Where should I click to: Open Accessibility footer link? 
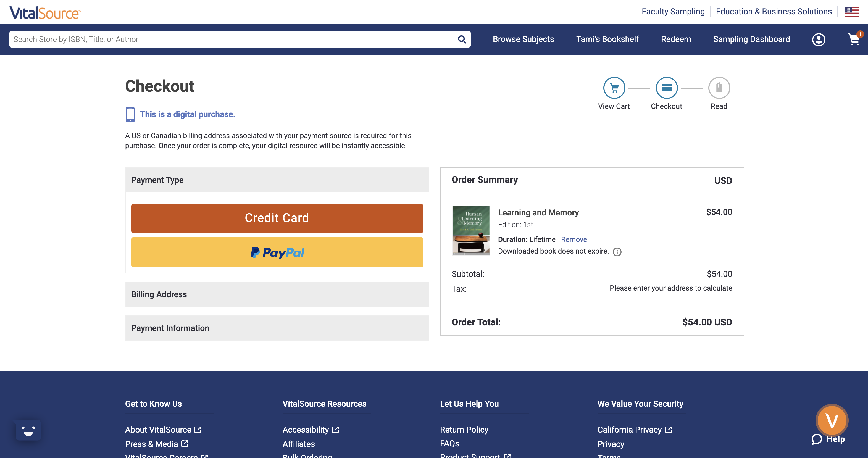[306, 430]
